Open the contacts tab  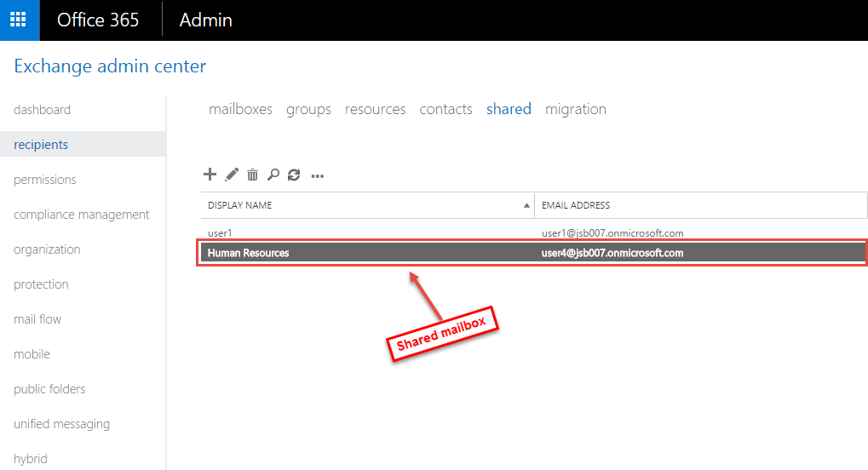tap(445, 109)
